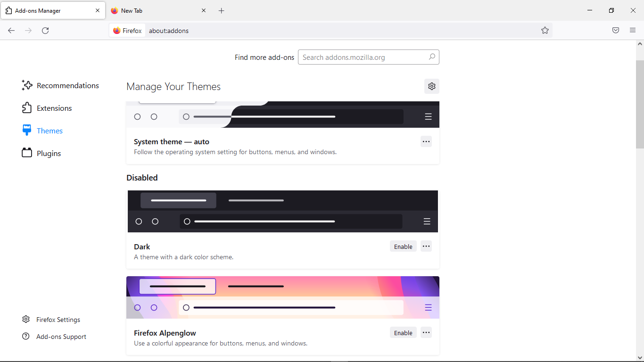Open the Save to Pocket icon
This screenshot has width=644, height=362.
coord(616,31)
